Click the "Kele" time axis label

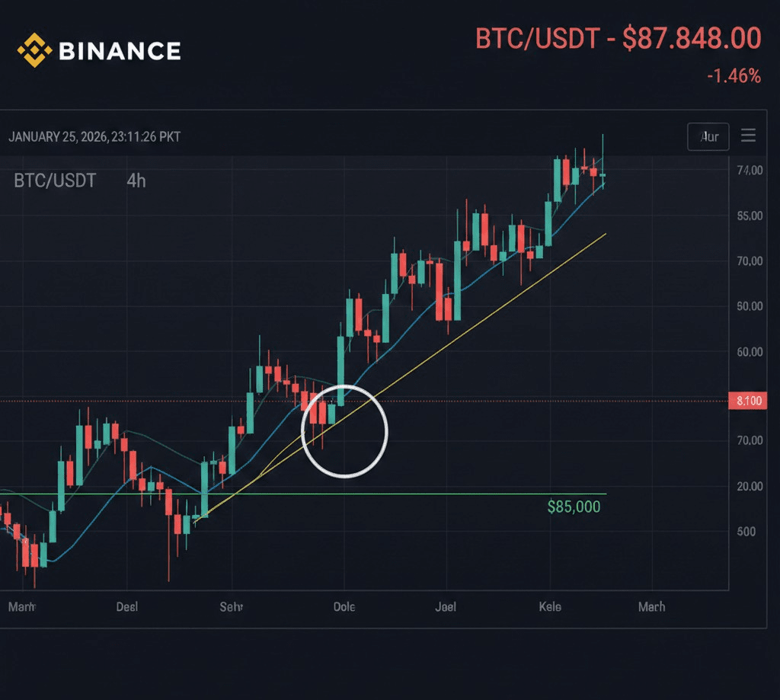tap(549, 607)
